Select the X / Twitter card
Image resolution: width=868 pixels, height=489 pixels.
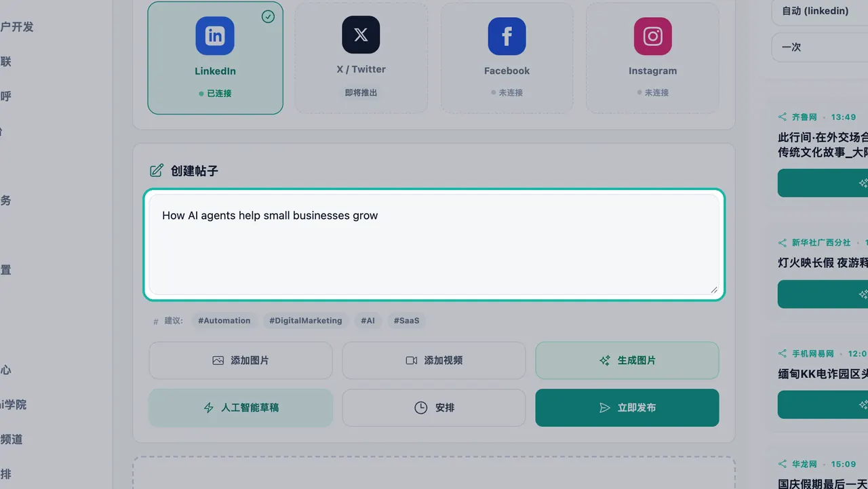point(361,58)
